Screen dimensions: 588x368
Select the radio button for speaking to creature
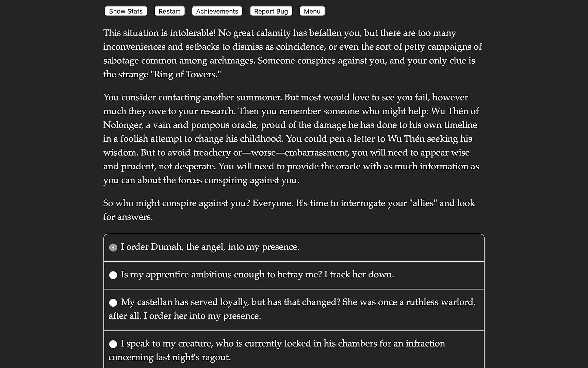click(x=113, y=344)
